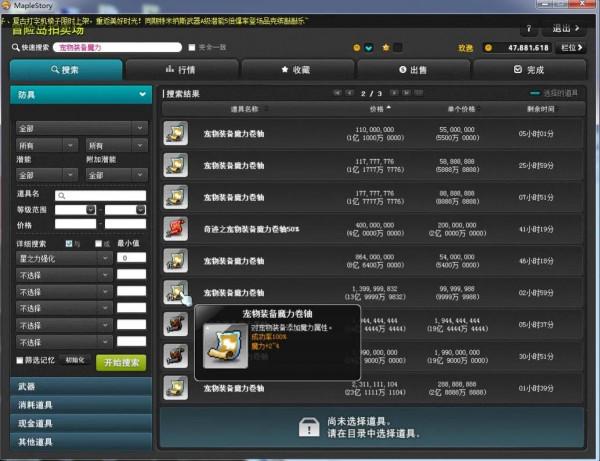The image size is (600, 461).
Task: Click the gold star icon in the top bar
Action: (x=386, y=47)
